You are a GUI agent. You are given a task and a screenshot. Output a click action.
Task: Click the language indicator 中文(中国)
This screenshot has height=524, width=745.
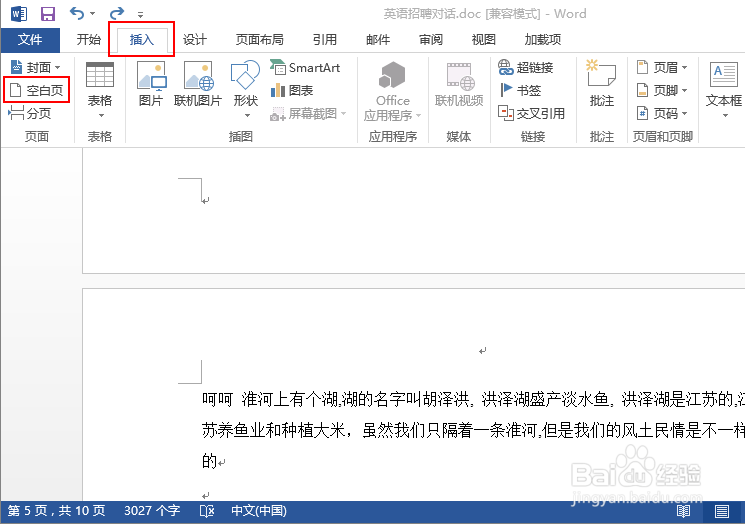[x=259, y=511]
